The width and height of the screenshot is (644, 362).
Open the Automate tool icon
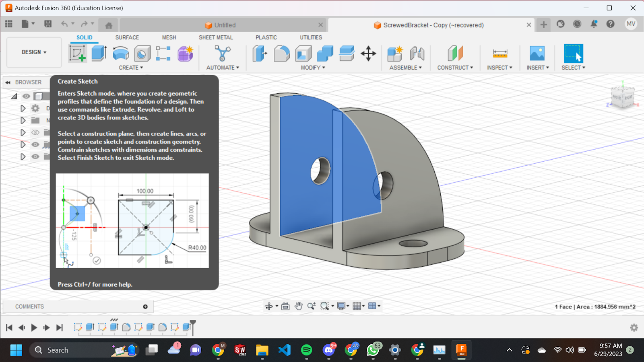pyautogui.click(x=223, y=53)
